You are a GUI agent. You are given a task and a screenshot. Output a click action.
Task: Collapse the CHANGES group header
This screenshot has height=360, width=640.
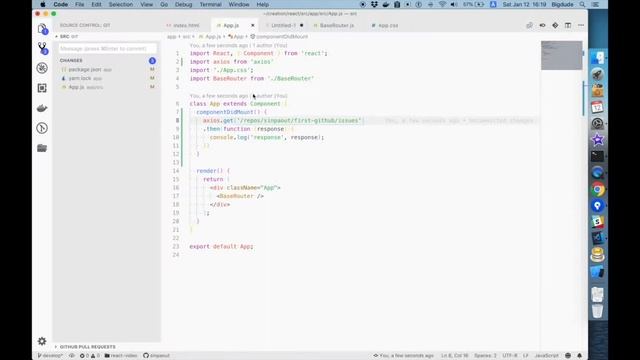[x=71, y=60]
